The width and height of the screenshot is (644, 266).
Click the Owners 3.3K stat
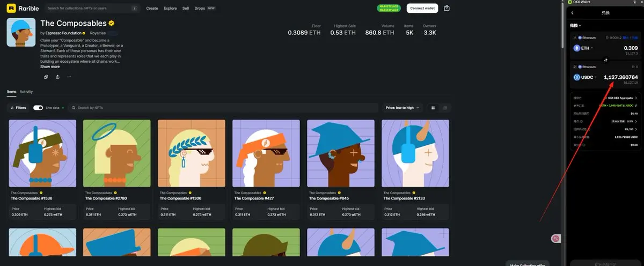429,30
